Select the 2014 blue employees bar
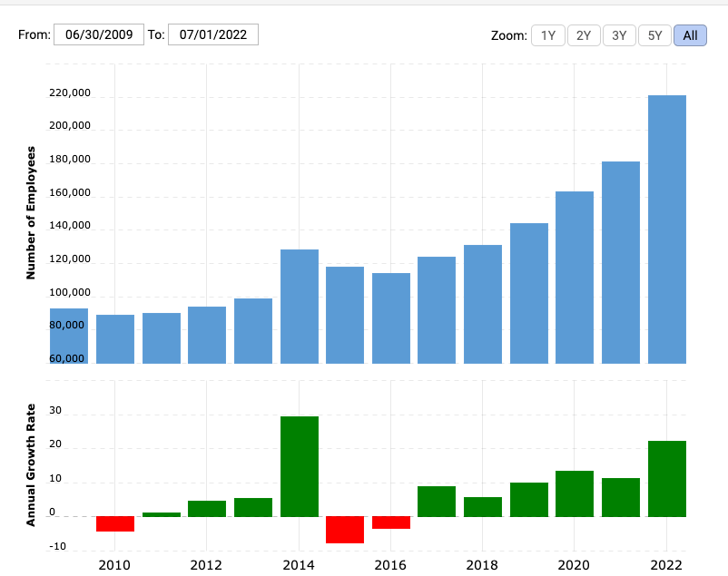This screenshot has width=728, height=576. 299,306
